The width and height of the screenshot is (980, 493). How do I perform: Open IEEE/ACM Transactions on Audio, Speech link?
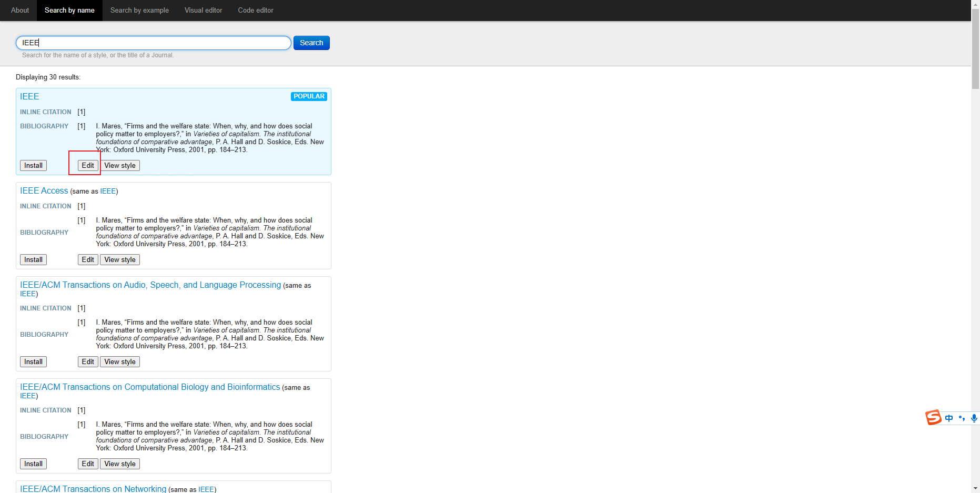pyautogui.click(x=150, y=285)
